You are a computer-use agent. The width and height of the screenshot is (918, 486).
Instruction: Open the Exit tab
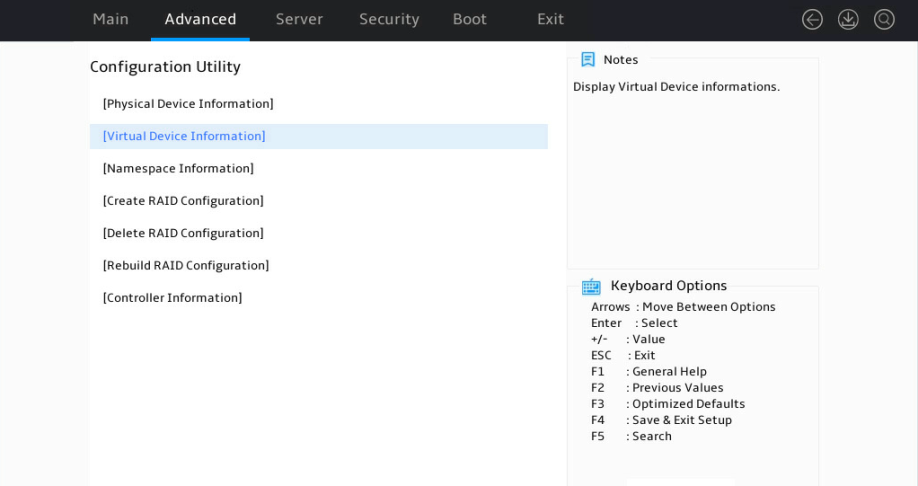[550, 19]
